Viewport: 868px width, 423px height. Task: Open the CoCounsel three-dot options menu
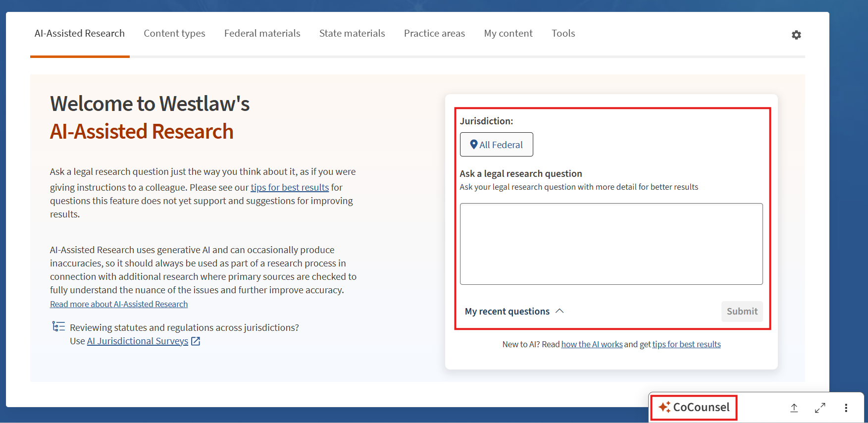[846, 408]
